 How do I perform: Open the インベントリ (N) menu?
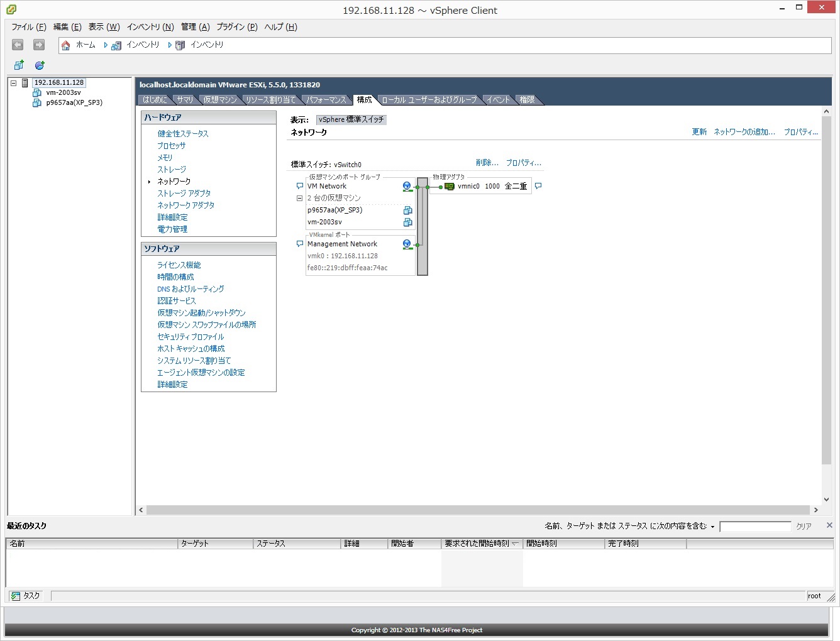(150, 27)
